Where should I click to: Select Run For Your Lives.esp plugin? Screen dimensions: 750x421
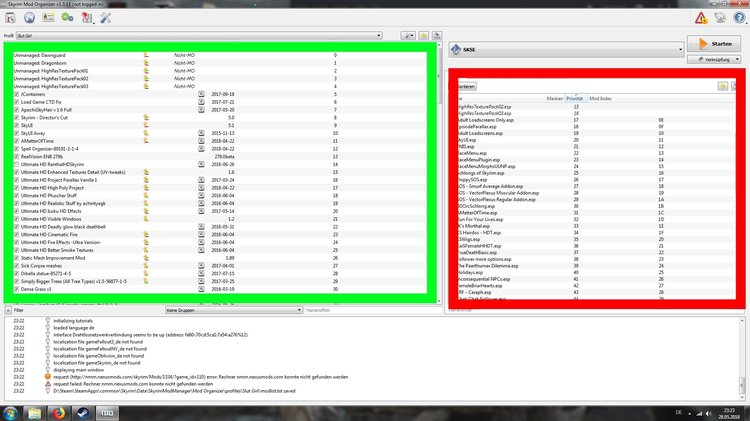click(x=596, y=219)
